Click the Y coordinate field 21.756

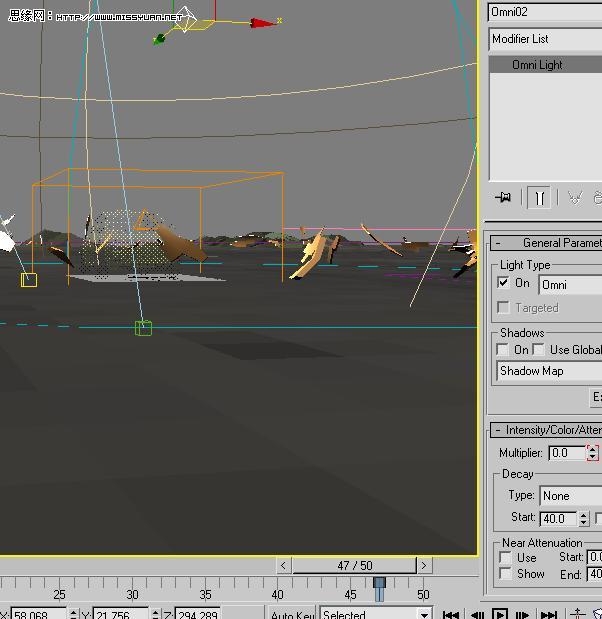(x=120, y=613)
